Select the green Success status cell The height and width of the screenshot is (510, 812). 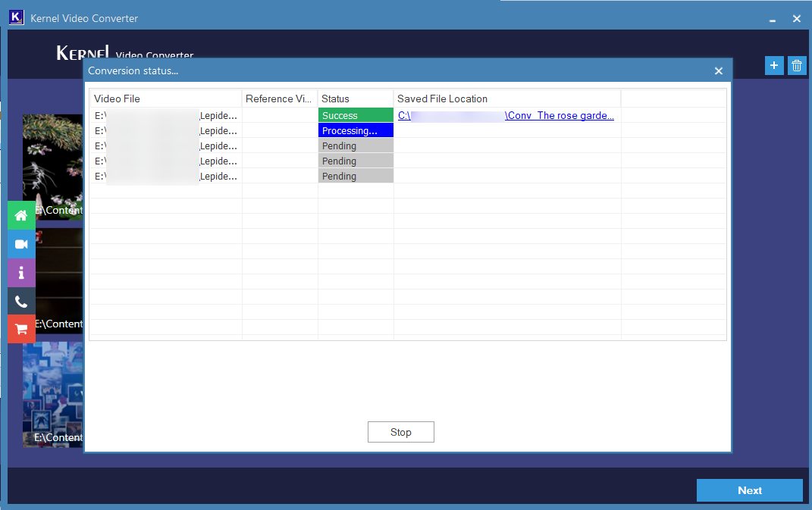[x=356, y=116]
